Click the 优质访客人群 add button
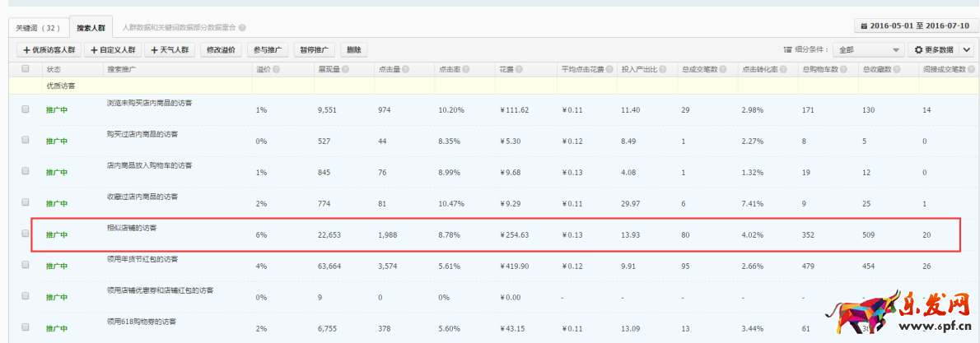Image resolution: width=980 pixels, height=343 pixels. [49, 49]
